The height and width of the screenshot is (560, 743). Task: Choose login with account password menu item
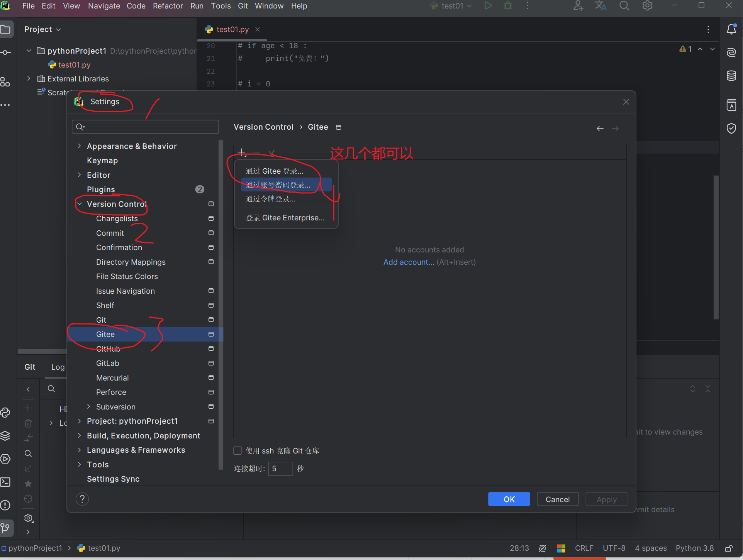pyautogui.click(x=286, y=185)
